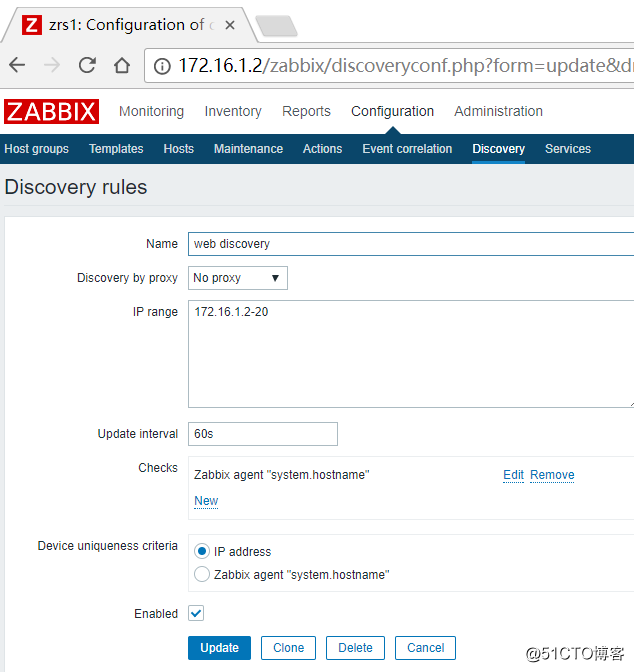The image size is (634, 672).
Task: Select Zabbix agent system.hostname radio button
Action: point(201,574)
